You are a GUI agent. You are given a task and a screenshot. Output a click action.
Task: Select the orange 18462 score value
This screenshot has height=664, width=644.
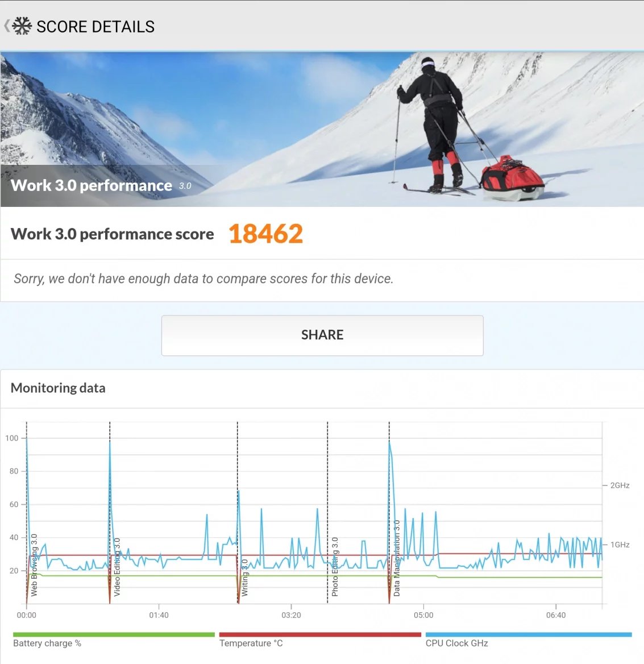point(266,234)
